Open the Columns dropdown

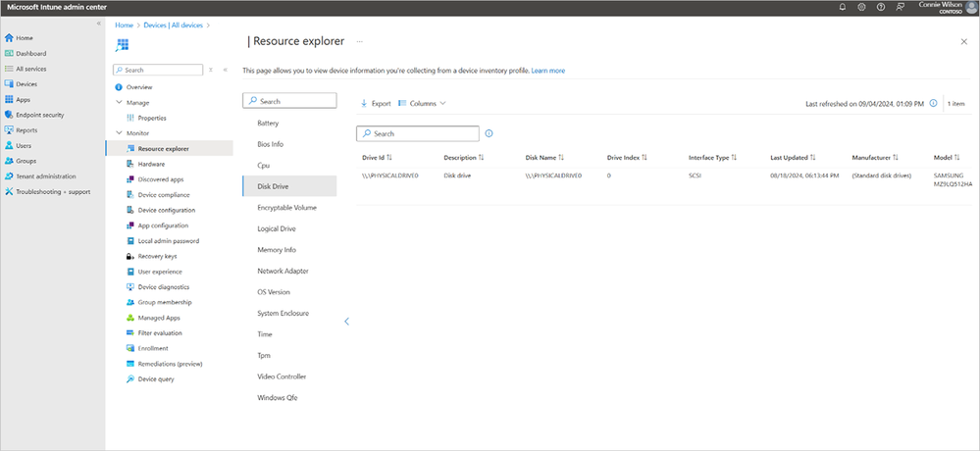(x=422, y=104)
